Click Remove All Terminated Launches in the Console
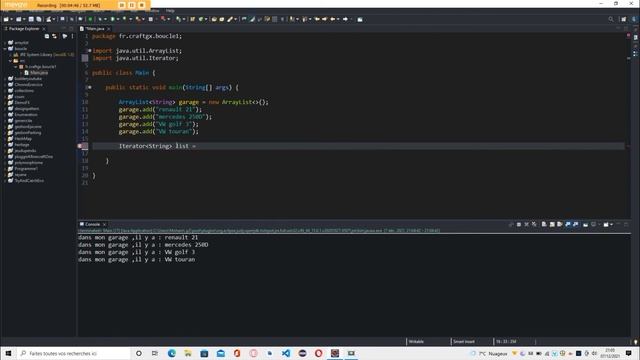 click(534, 224)
